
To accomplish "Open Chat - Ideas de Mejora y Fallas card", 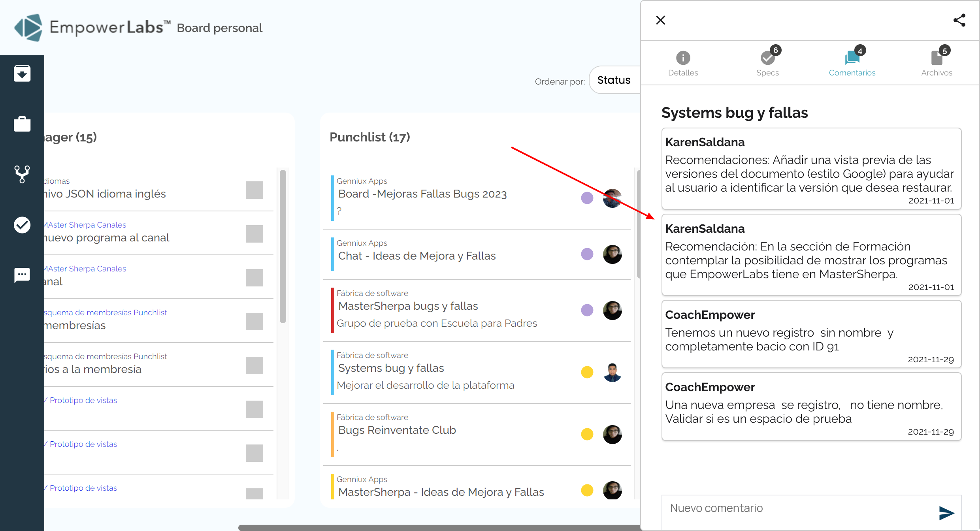I will [477, 254].
